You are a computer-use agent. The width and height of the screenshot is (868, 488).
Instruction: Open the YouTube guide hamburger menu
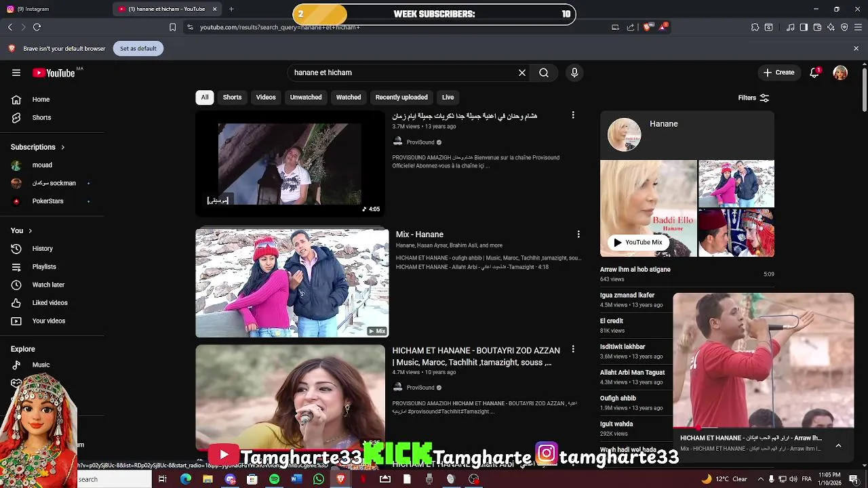pos(16,73)
